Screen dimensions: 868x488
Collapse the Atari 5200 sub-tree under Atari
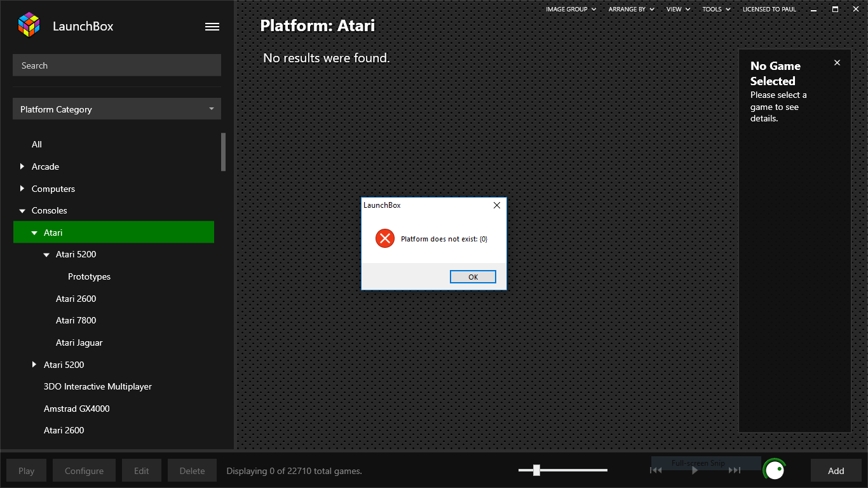(46, 255)
